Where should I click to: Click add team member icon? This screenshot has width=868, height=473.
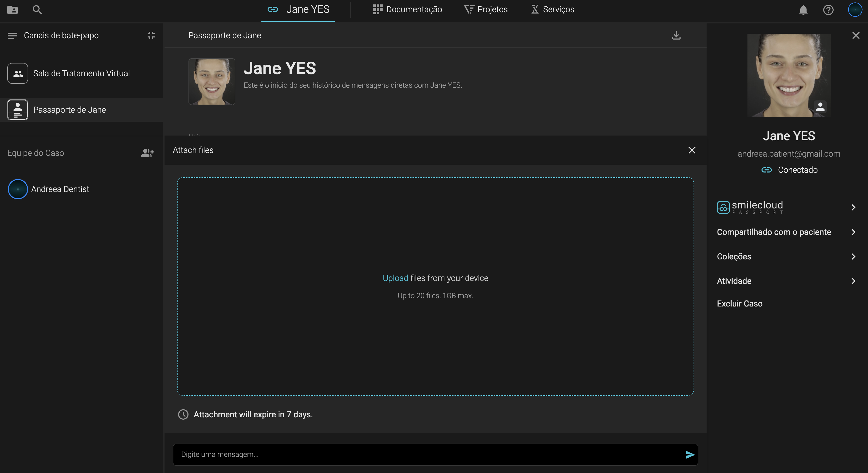(x=147, y=153)
